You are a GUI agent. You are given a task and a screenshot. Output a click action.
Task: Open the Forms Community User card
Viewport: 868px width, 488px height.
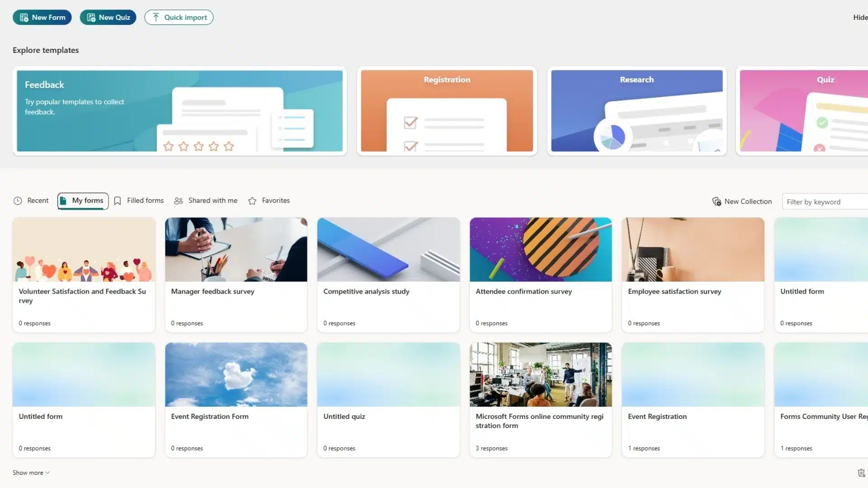pyautogui.click(x=821, y=400)
